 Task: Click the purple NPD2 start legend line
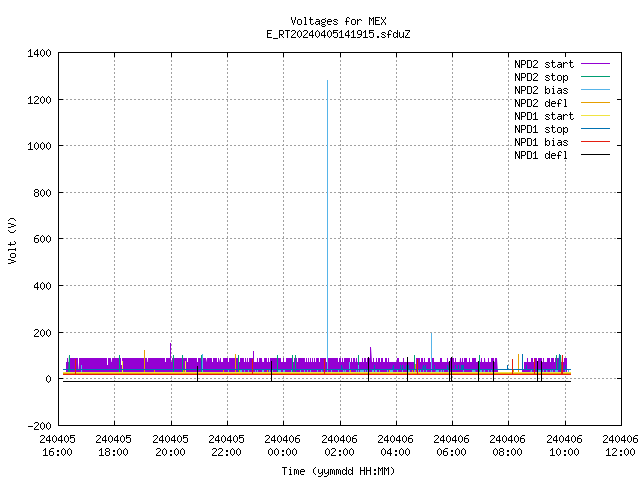click(595, 64)
